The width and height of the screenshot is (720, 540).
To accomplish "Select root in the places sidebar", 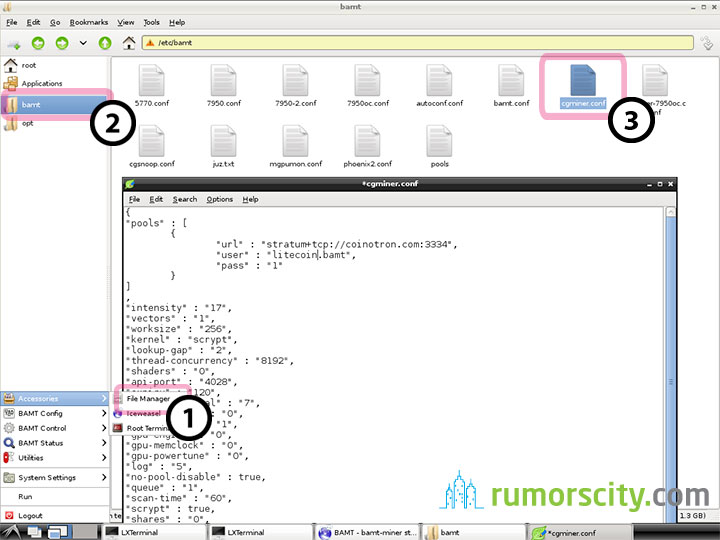I will point(28,65).
